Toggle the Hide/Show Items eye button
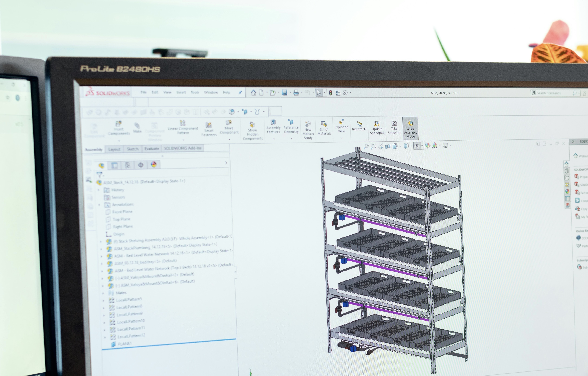The height and width of the screenshot is (376, 588). click(x=417, y=146)
